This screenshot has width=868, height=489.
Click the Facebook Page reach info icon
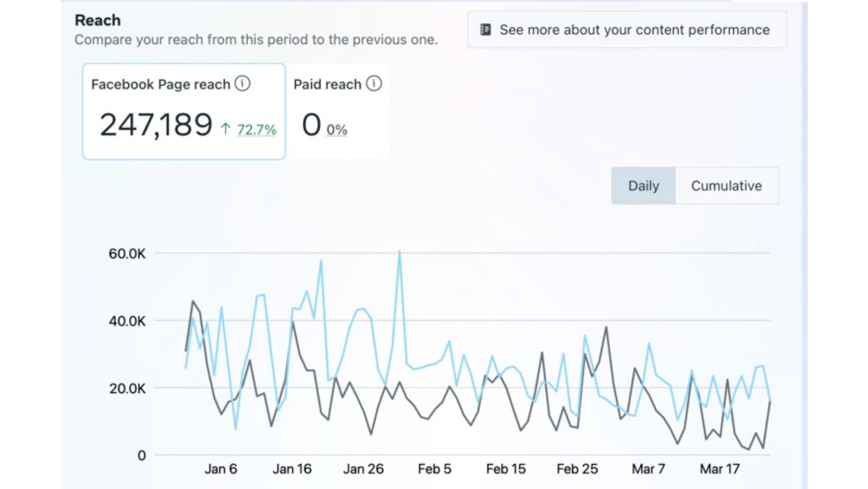pos(242,84)
